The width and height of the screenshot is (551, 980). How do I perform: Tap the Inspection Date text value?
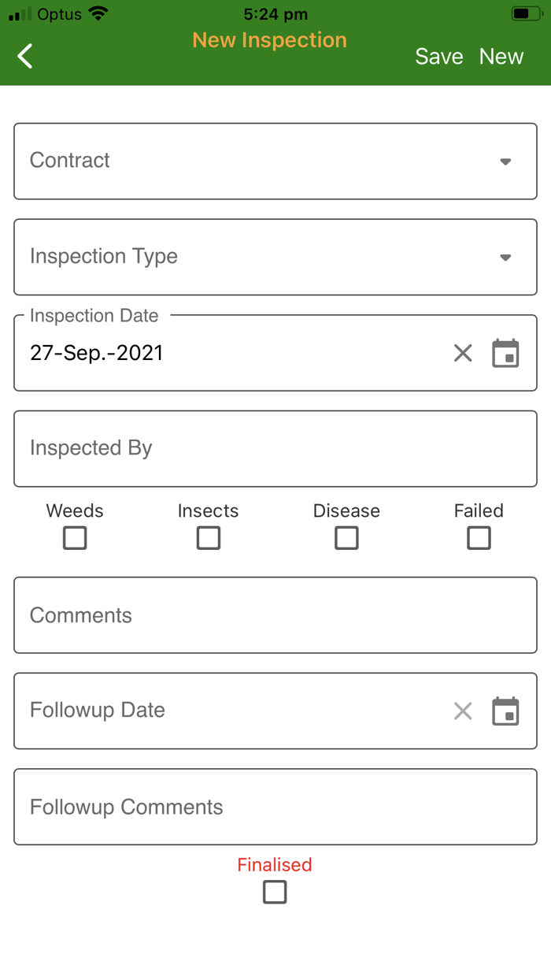(97, 353)
